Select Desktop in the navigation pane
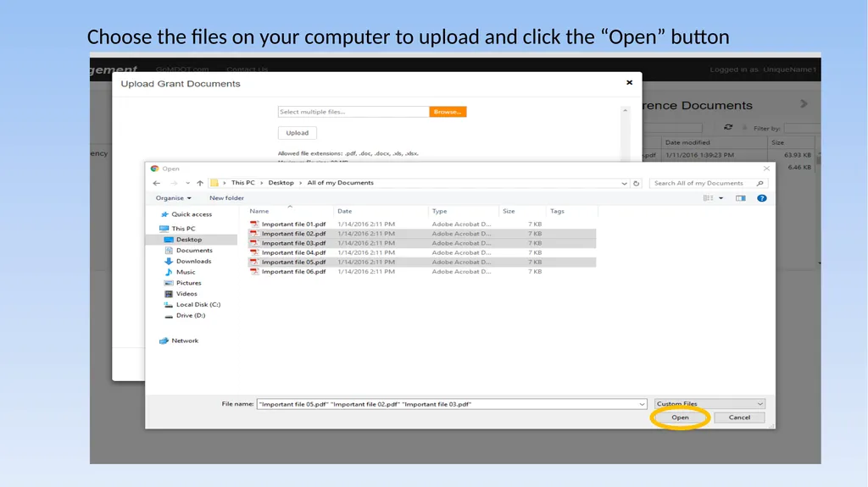 (x=189, y=240)
